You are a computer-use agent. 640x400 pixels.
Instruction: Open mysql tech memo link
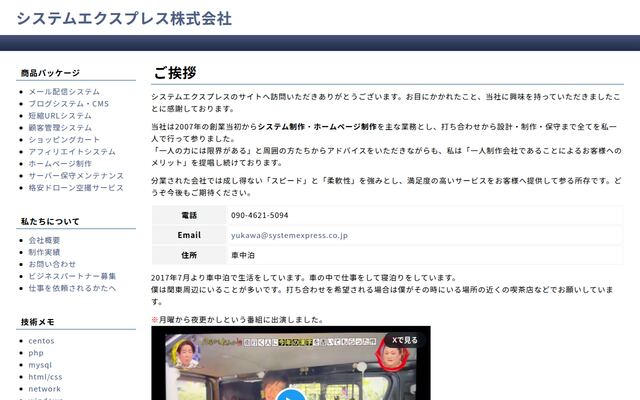(40, 365)
